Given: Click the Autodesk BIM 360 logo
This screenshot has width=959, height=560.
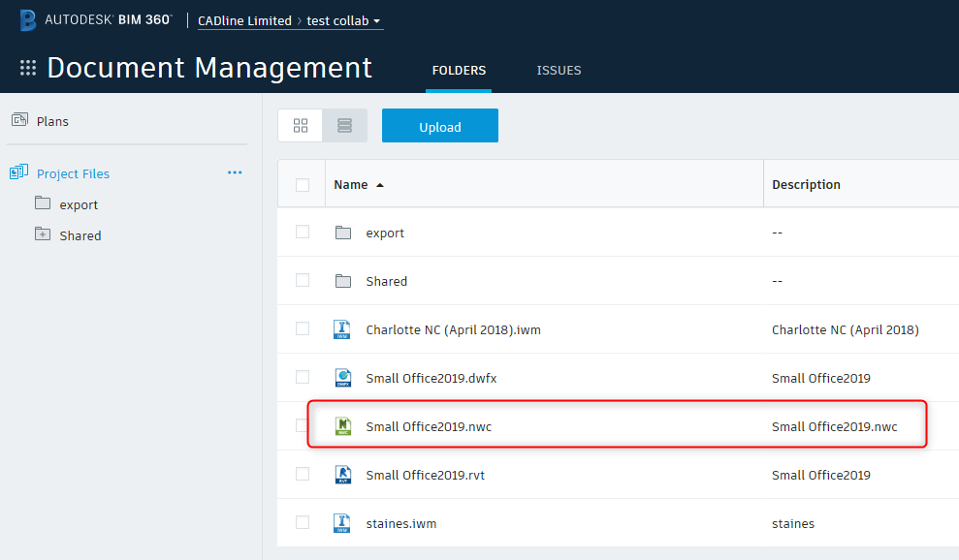Looking at the screenshot, I should pos(95,20).
